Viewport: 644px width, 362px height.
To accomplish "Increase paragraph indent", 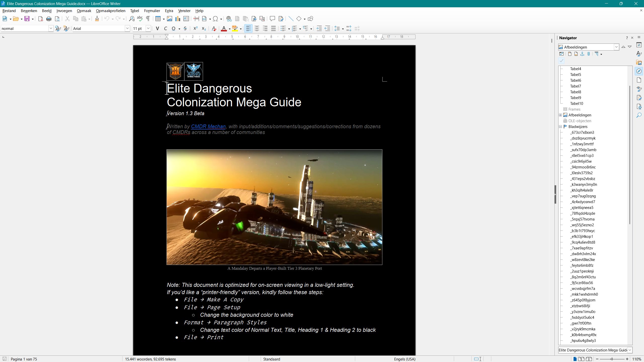I will [x=319, y=28].
